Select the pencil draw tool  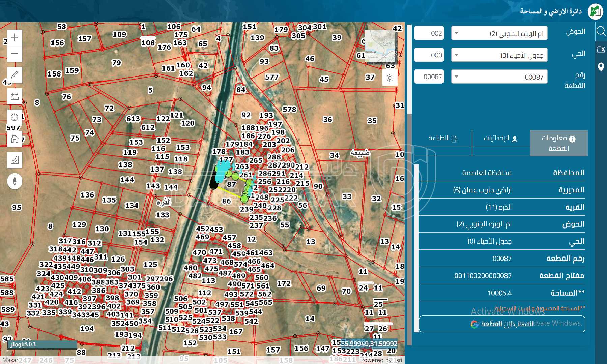[15, 75]
